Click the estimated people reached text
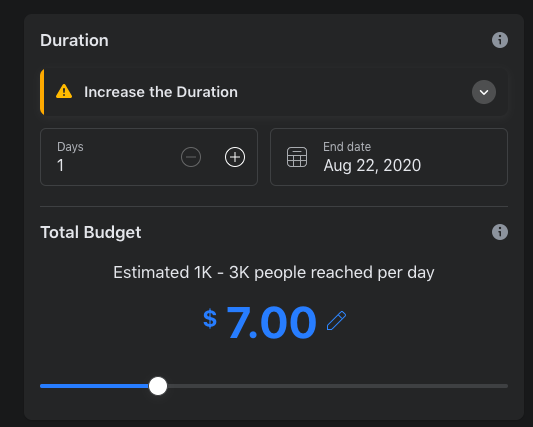This screenshot has width=533, height=427. pyautogui.click(x=274, y=273)
